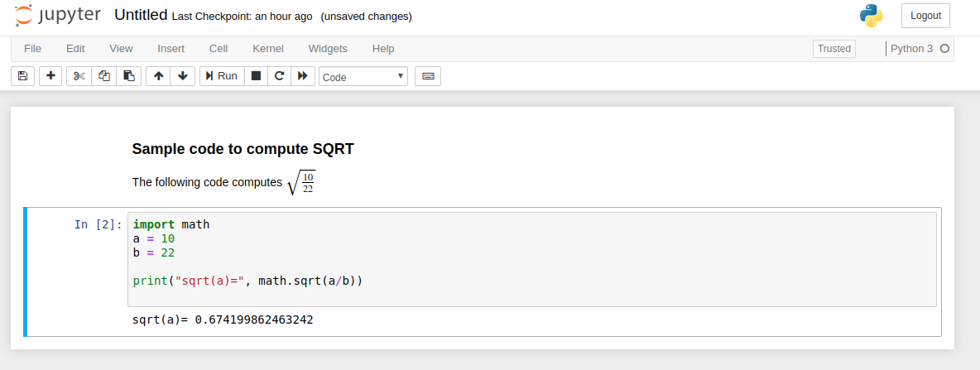
Task: Interrupt the kernel with the stop icon
Action: [257, 76]
